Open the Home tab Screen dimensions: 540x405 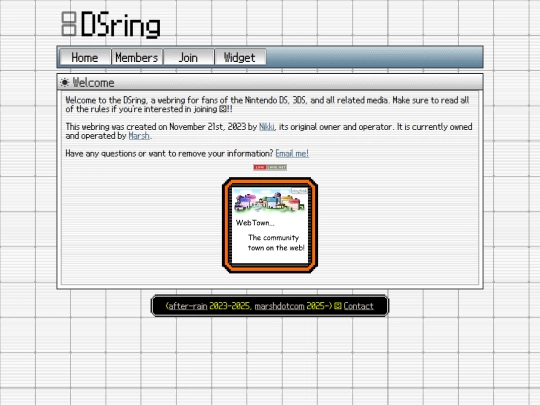tap(85, 57)
